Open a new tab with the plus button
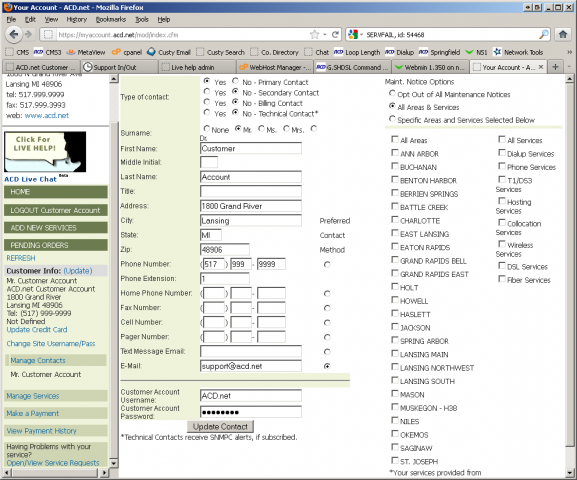This screenshot has height=480, width=577. point(556,67)
